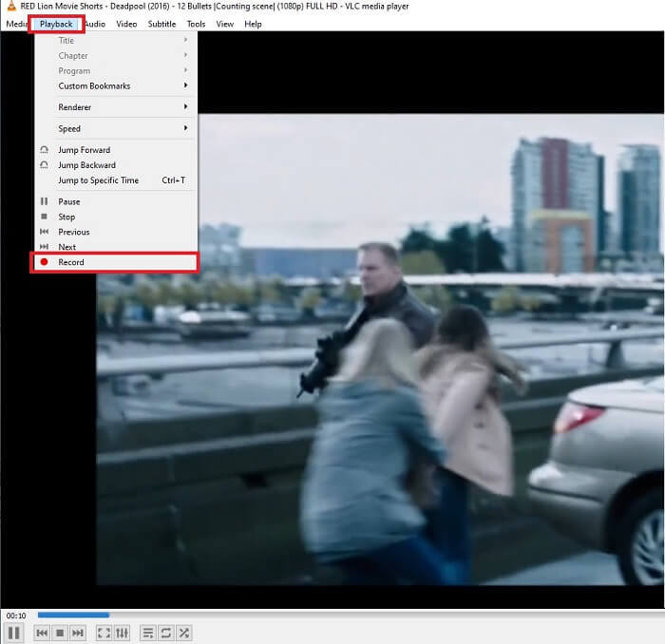Open the Subtitle menu
Screen dimensions: 665x644
coord(161,24)
